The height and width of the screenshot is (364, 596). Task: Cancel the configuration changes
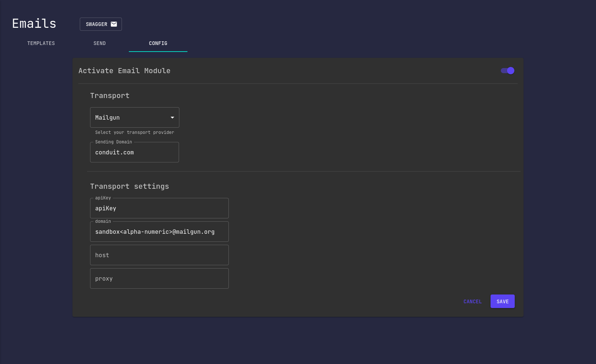click(473, 301)
